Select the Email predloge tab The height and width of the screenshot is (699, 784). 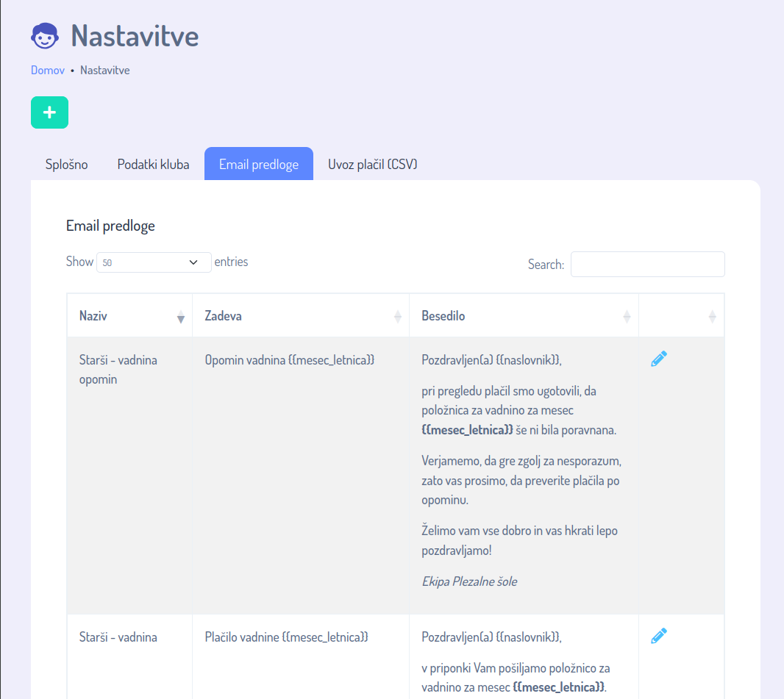click(259, 164)
